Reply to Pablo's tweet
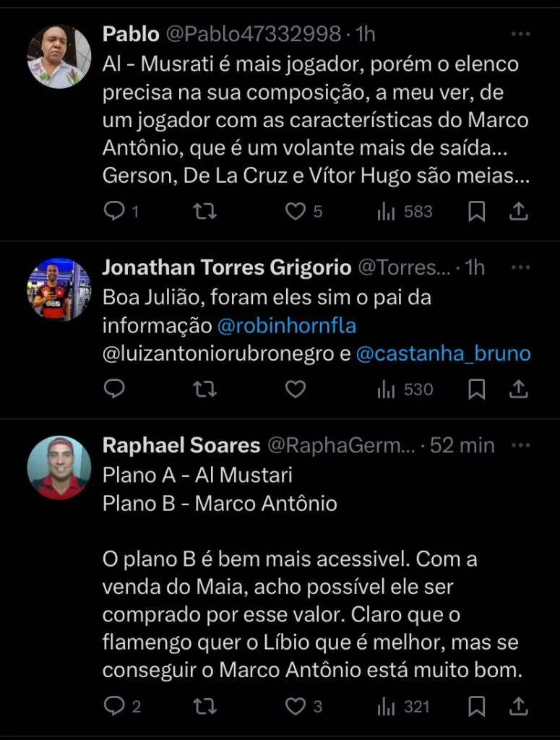The width and height of the screenshot is (560, 740). 114,211
